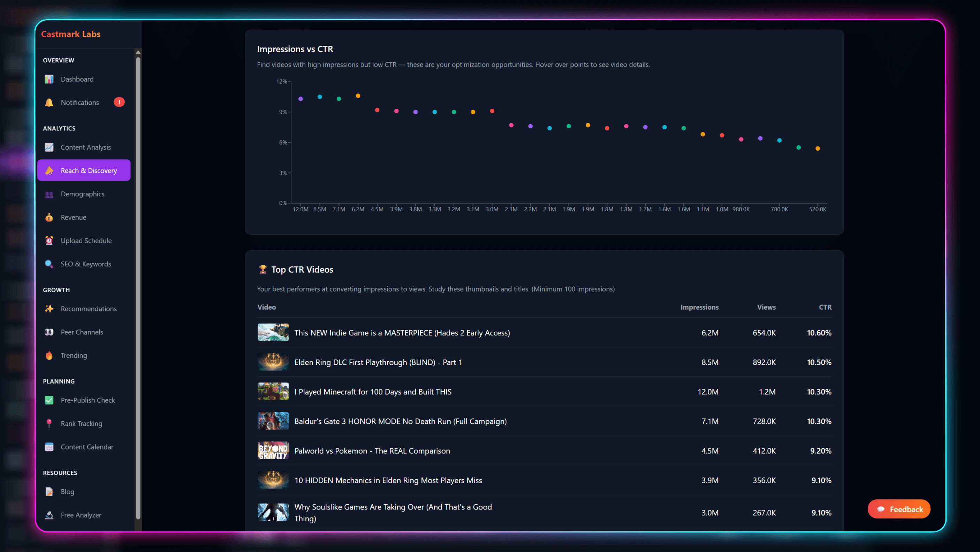Click the Upload Schedule alarm clock icon
This screenshot has width=980, height=552.
tap(49, 240)
